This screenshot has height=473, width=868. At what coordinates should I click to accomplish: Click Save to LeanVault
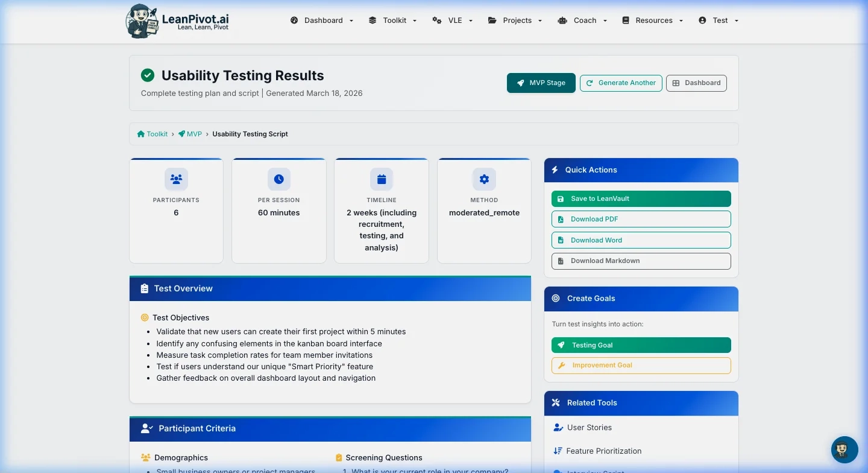coord(641,198)
